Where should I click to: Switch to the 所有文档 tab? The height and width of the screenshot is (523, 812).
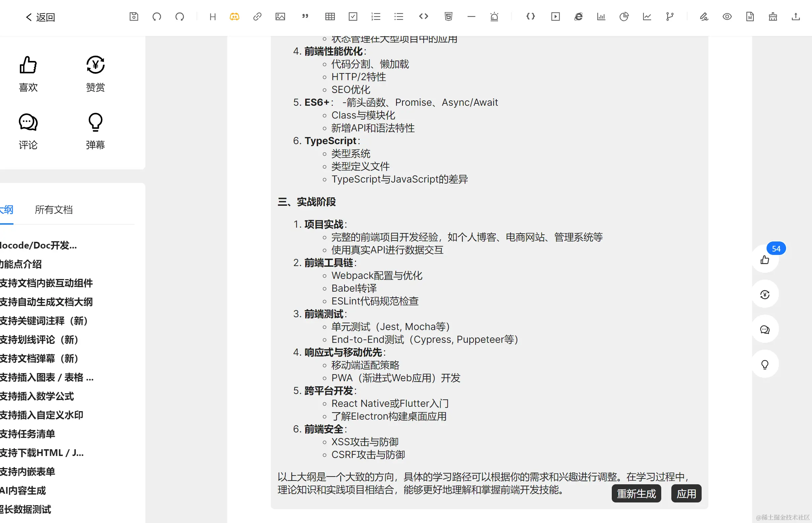click(x=54, y=209)
